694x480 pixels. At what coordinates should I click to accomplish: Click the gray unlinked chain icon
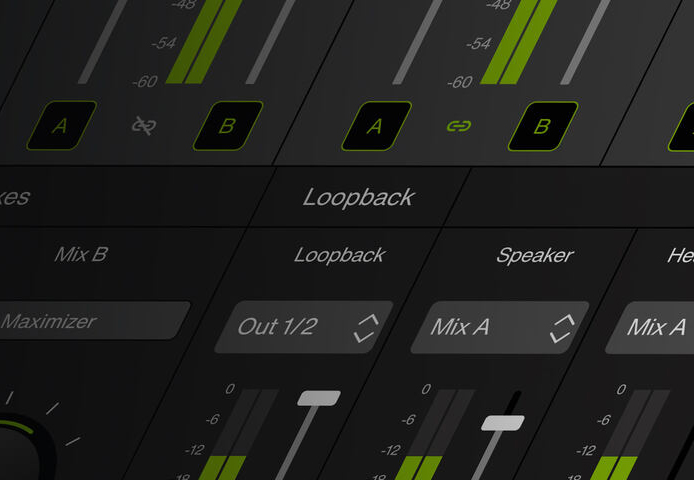point(144,126)
